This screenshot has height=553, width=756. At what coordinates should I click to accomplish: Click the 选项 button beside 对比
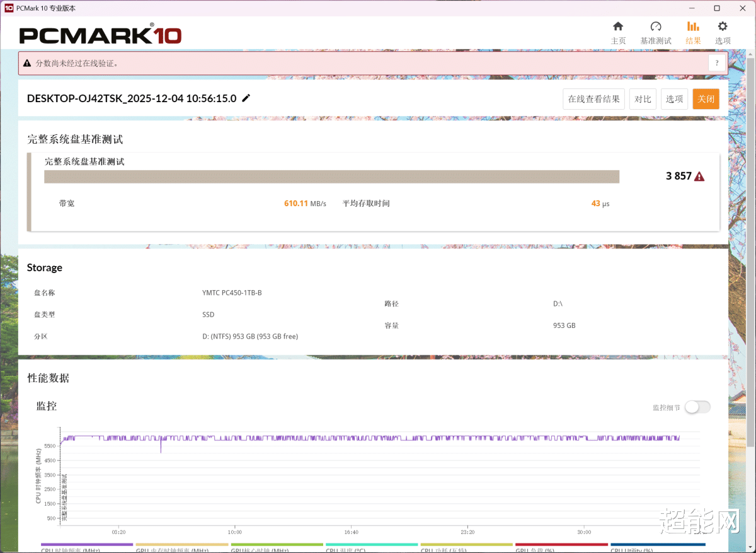pyautogui.click(x=674, y=99)
